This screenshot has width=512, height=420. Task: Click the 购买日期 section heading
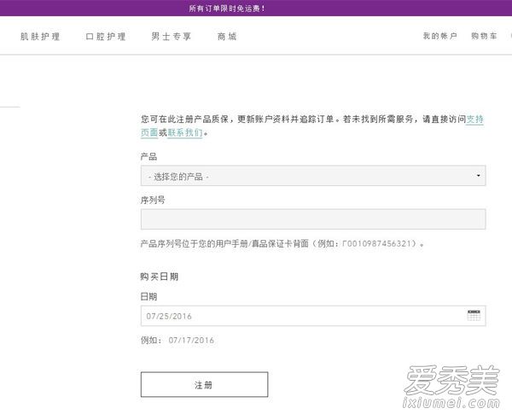[160, 277]
